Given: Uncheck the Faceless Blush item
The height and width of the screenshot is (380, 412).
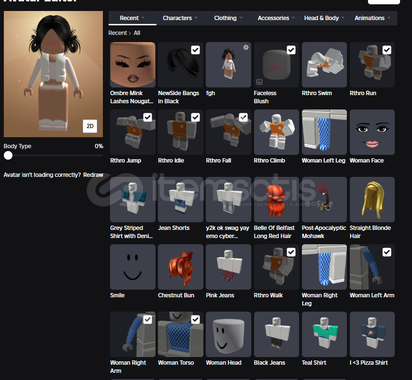Looking at the screenshot, I should point(291,50).
